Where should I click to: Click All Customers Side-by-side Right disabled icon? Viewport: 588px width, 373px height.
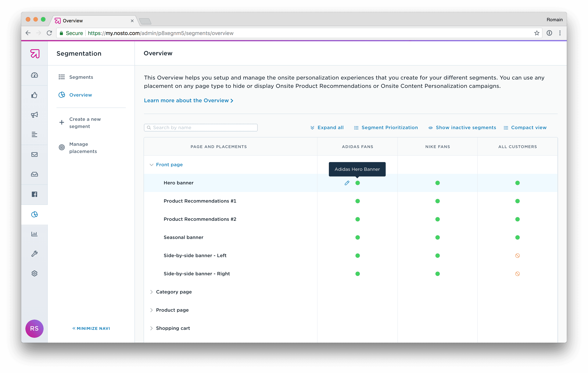coord(517,274)
